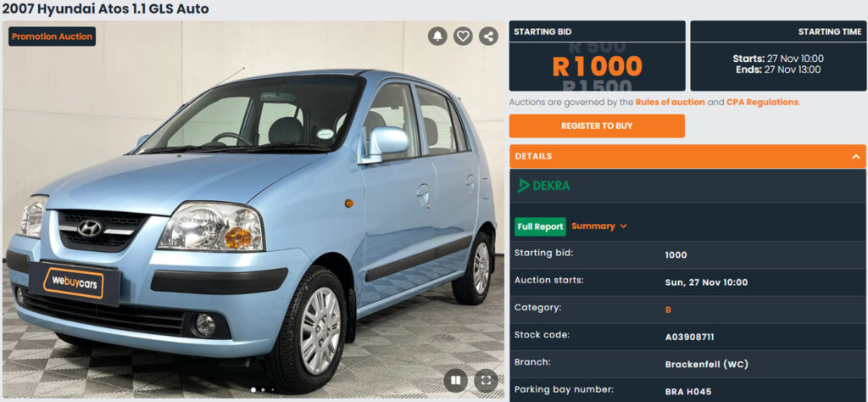Click the R1000 starting bid amount

[x=597, y=66]
